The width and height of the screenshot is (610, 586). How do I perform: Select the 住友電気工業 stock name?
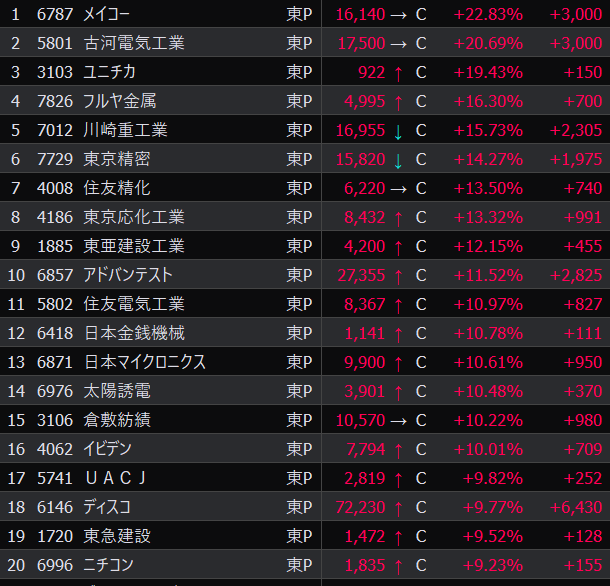pyautogui.click(x=134, y=305)
